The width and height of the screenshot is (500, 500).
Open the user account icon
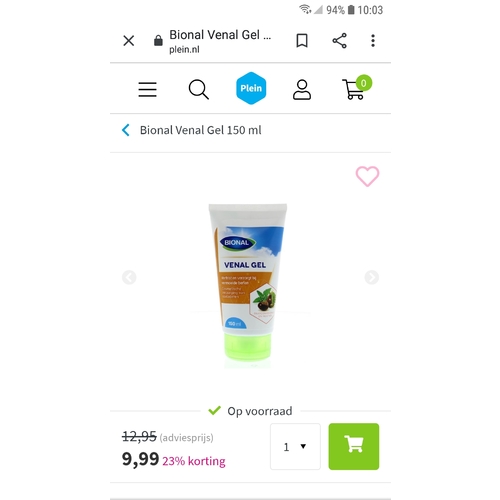pyautogui.click(x=302, y=89)
